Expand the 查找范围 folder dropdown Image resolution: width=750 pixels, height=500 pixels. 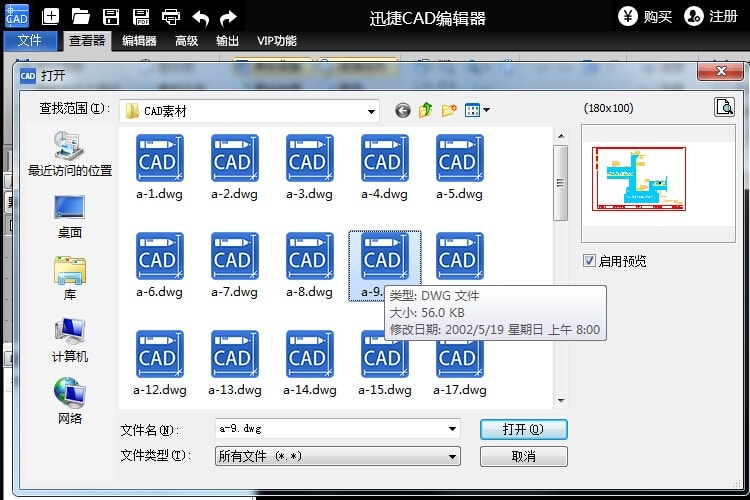click(371, 111)
